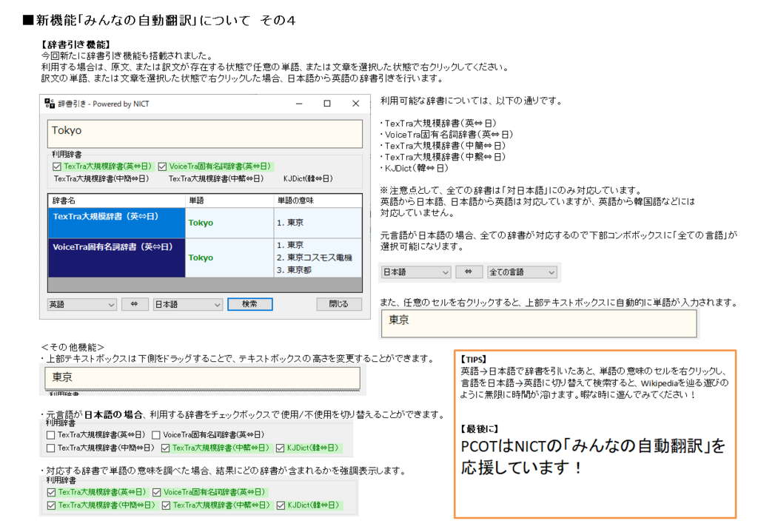This screenshot has height=532, width=758.
Task: Click the 辞書名 column header
Action: click(x=116, y=201)
